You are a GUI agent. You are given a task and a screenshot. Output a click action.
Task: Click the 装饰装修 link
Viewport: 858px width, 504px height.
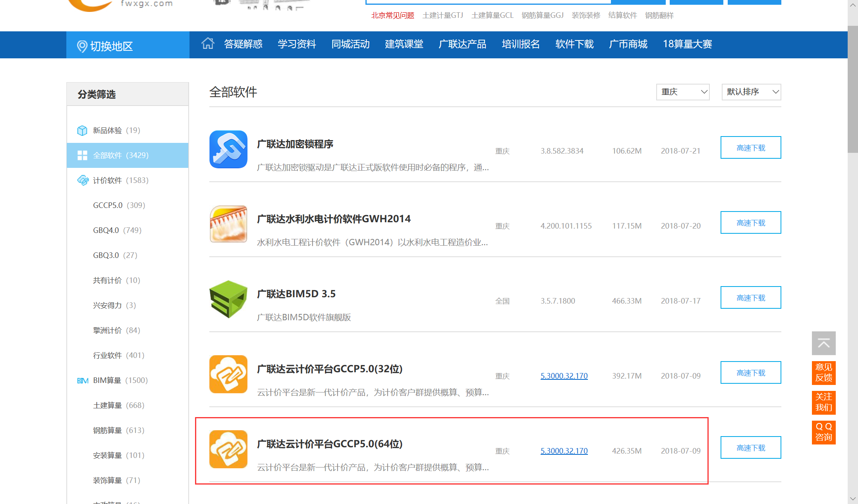coord(586,15)
